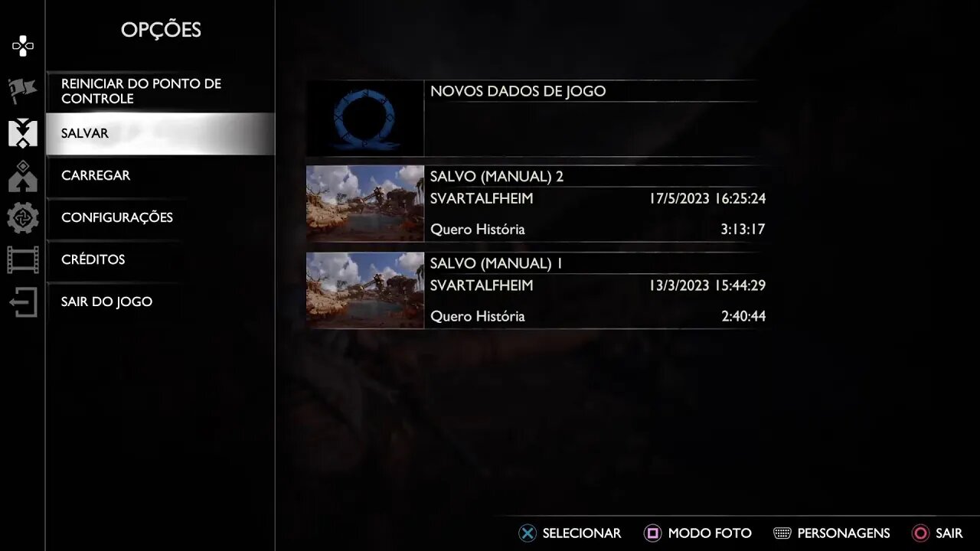Click the Salvo (Manual) 2 thumbnail

(365, 204)
